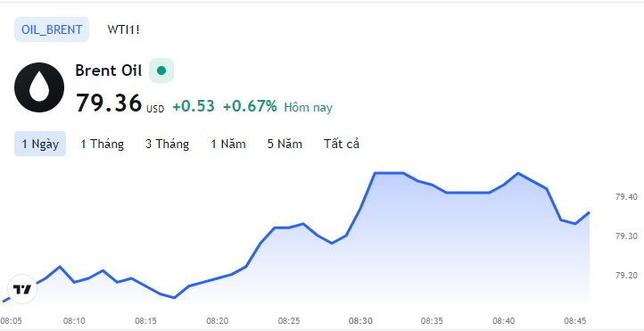Click the 79.20 price axis label
The width and height of the screenshot is (644, 331).
click(x=626, y=275)
